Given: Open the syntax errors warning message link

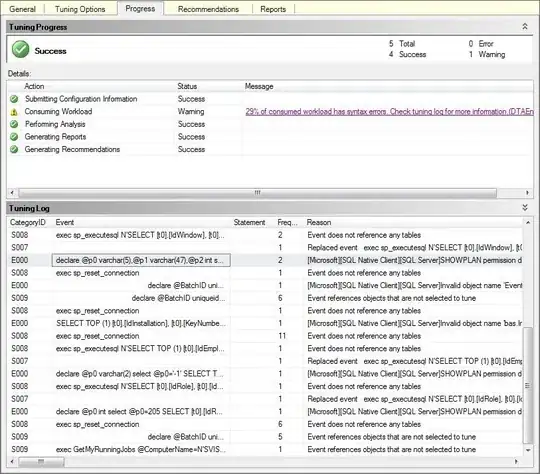Looking at the screenshot, I should [389, 112].
